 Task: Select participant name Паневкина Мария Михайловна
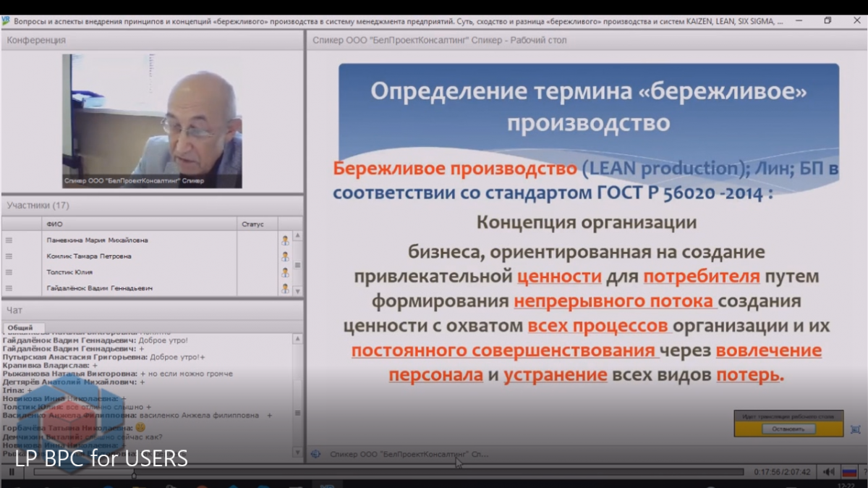(98, 240)
